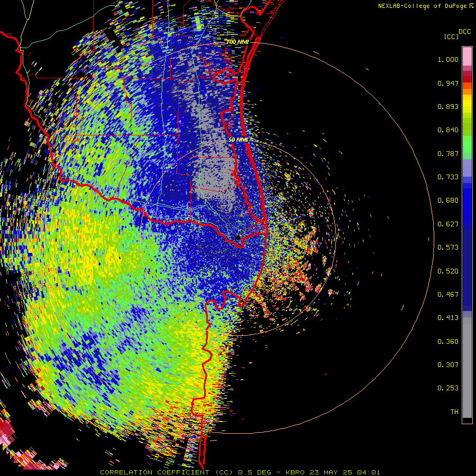Click the 0.893 scale value
Viewport: 476px width, 476px height.
coord(448,106)
